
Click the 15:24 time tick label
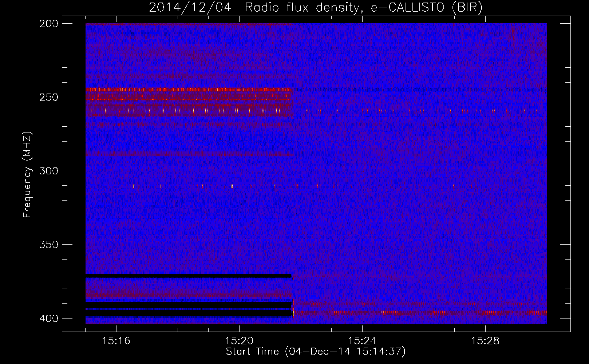pyautogui.click(x=362, y=341)
